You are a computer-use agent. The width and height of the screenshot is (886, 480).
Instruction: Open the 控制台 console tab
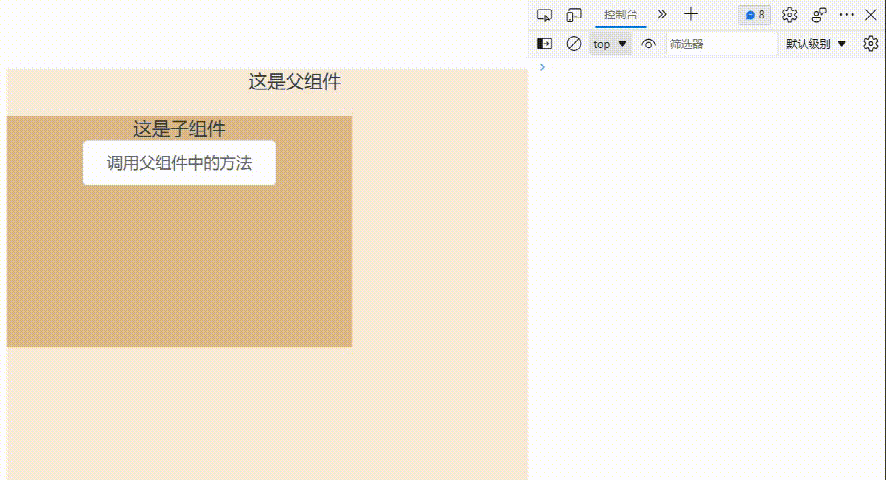click(x=620, y=15)
